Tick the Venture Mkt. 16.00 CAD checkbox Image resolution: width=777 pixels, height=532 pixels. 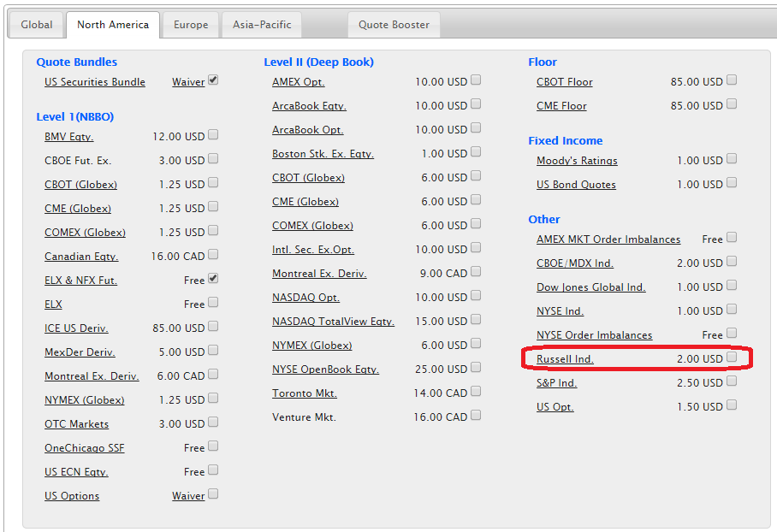click(x=476, y=415)
